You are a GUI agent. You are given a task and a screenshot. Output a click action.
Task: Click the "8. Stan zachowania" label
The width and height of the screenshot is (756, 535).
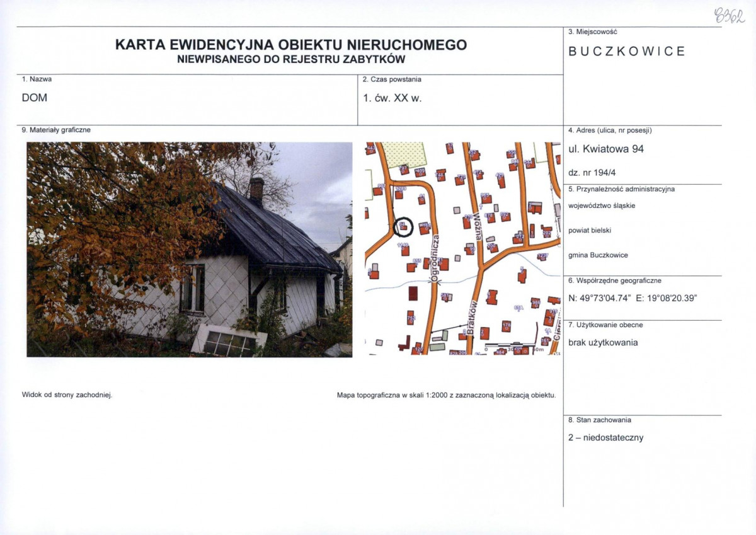tap(600, 420)
